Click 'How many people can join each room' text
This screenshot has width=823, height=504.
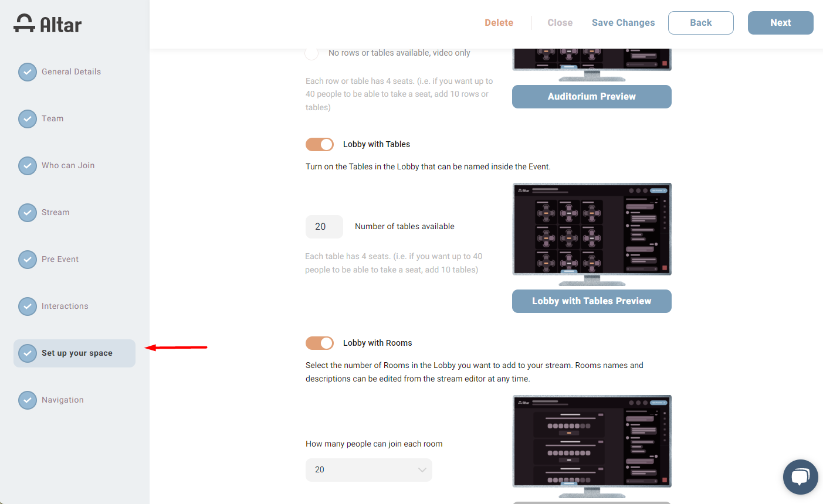click(x=374, y=444)
